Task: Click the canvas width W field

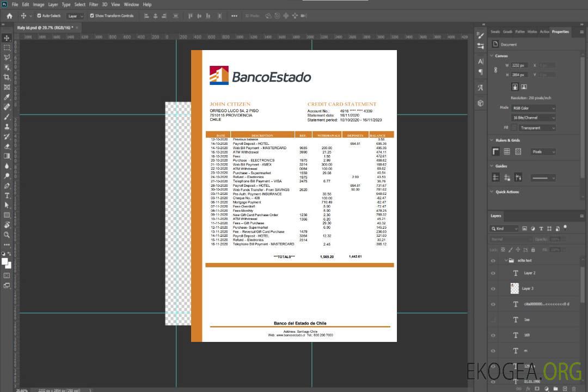Action: coord(519,65)
